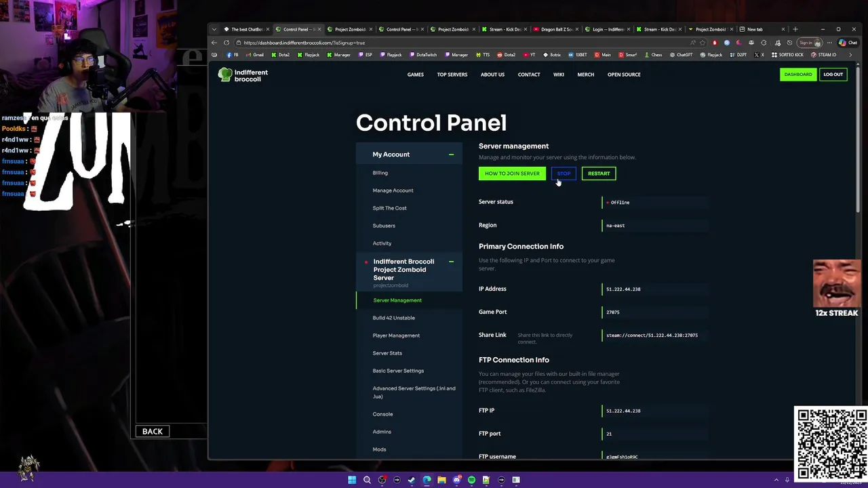This screenshot has width=868, height=488.
Task: Open the browser Chat sidebar icon
Action: (848, 43)
